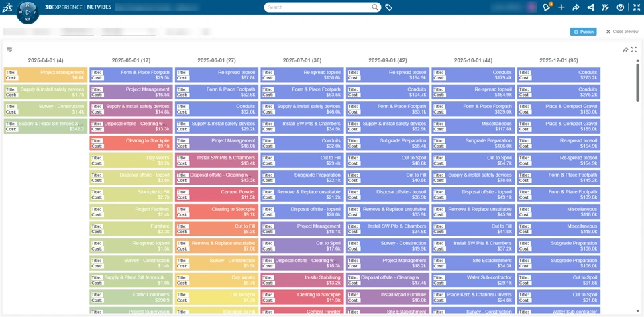Toggle full screen in top bar
644x317 pixels.
click(635, 7)
